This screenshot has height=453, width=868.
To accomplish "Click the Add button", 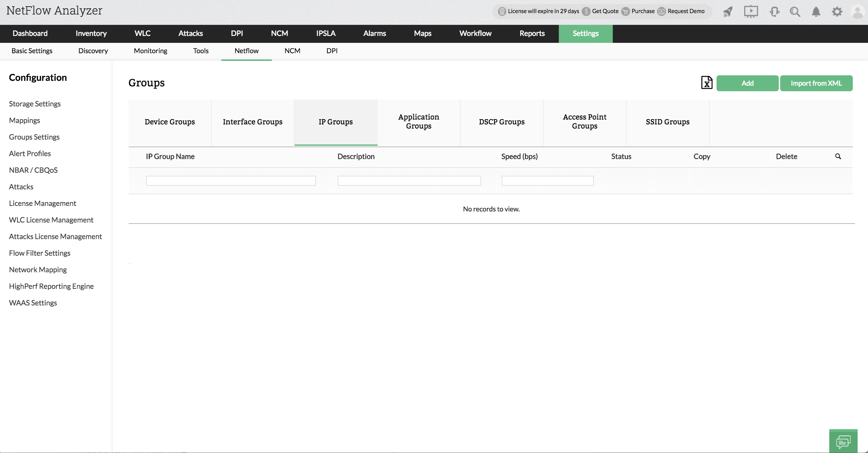I will pos(747,83).
